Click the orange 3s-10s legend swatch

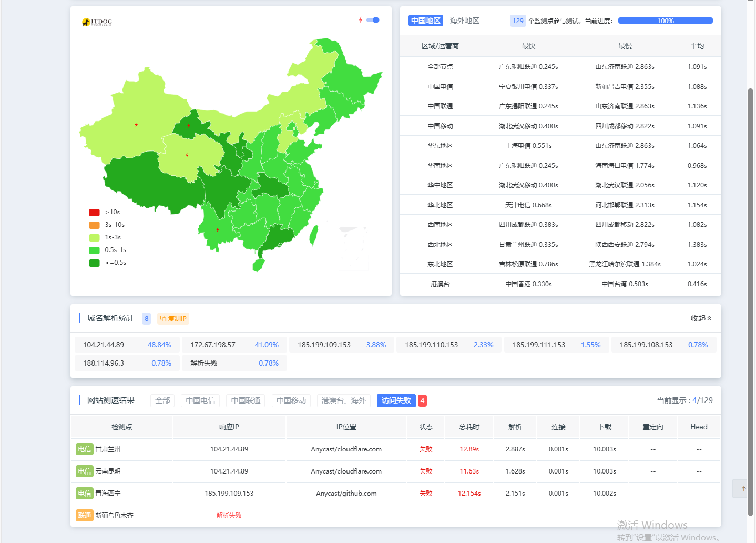click(95, 225)
